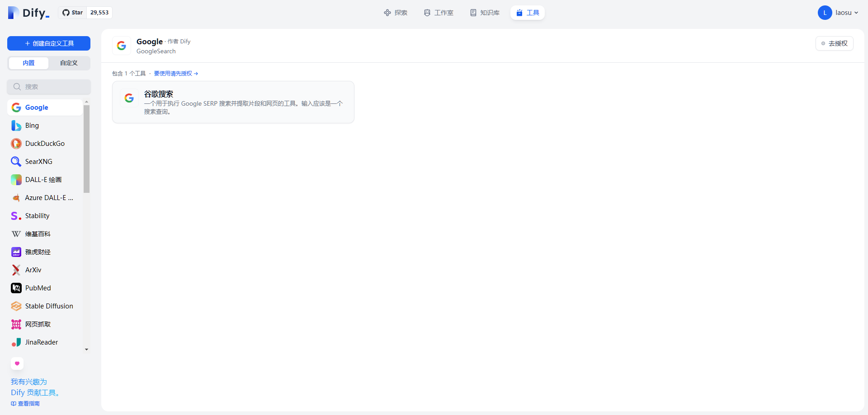
Task: Open the 工作室 tab
Action: tap(439, 13)
